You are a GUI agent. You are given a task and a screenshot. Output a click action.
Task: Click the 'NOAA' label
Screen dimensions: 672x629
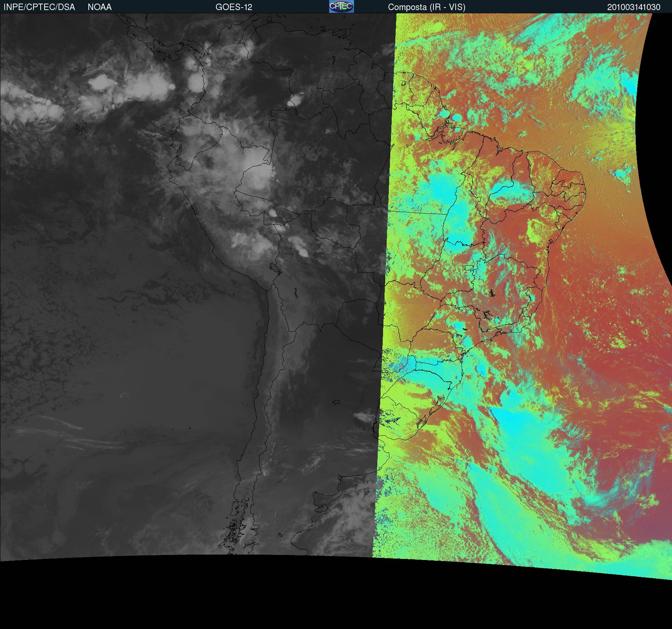pos(100,7)
